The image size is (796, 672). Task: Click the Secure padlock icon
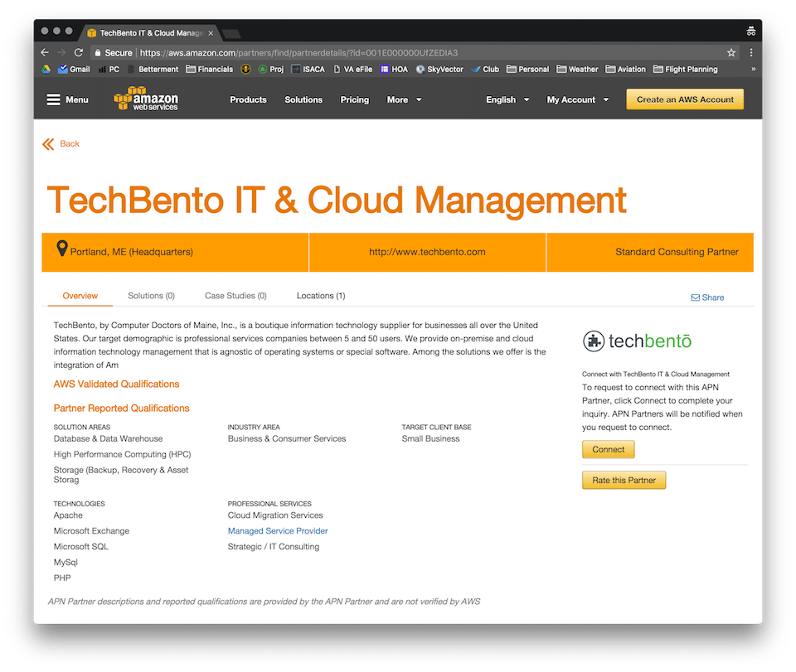tap(98, 53)
